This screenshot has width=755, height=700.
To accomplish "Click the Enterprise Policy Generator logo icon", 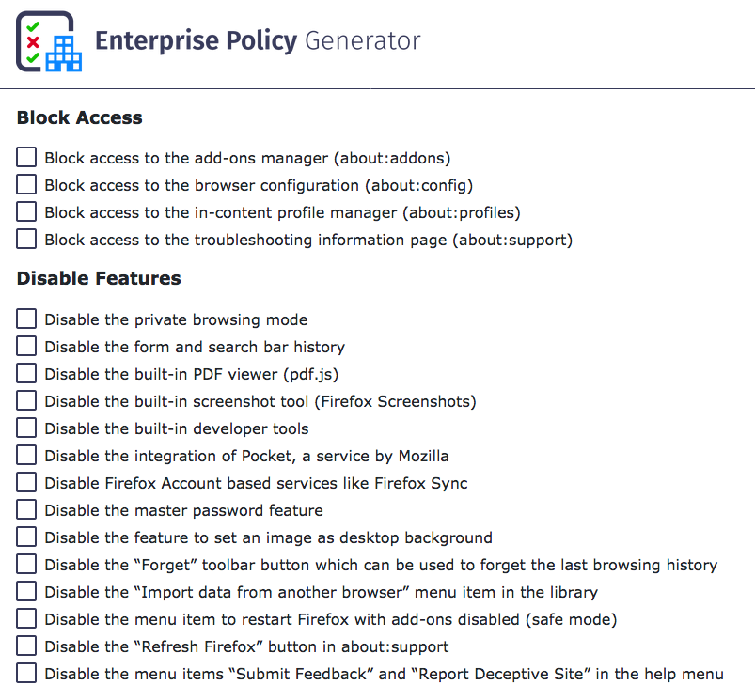I will pos(49,41).
